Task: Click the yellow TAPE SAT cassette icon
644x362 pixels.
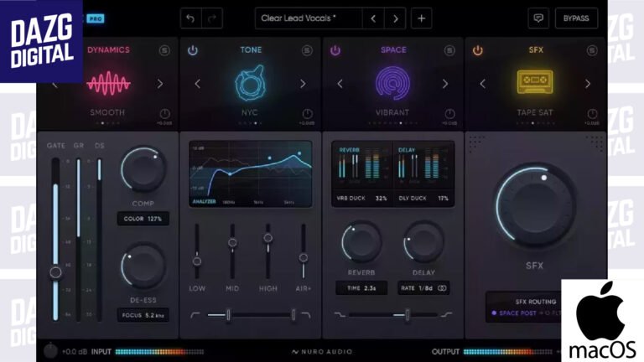Action: [535, 81]
